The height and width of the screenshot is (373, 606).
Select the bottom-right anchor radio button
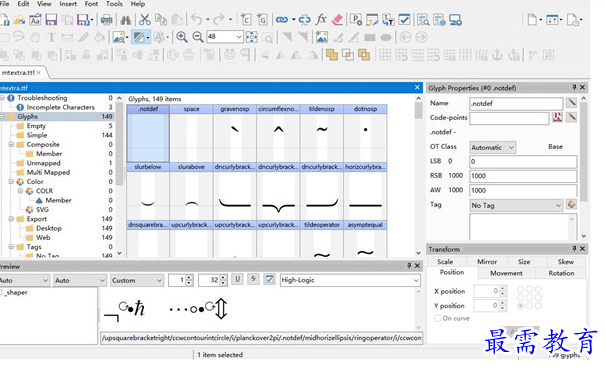[x=538, y=306]
